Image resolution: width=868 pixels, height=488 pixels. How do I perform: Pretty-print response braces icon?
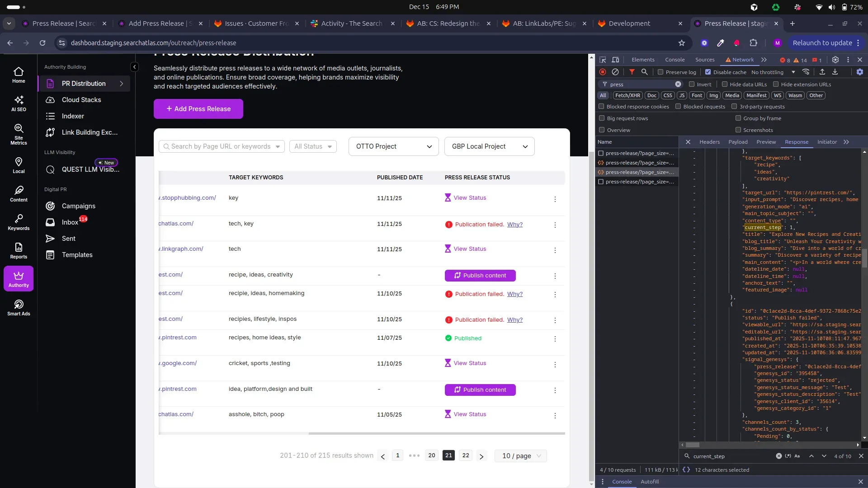686,469
